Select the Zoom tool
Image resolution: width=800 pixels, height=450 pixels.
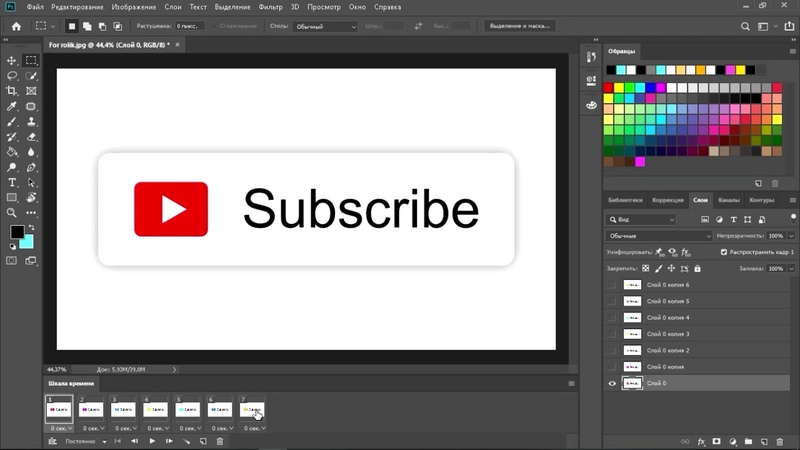coord(11,213)
